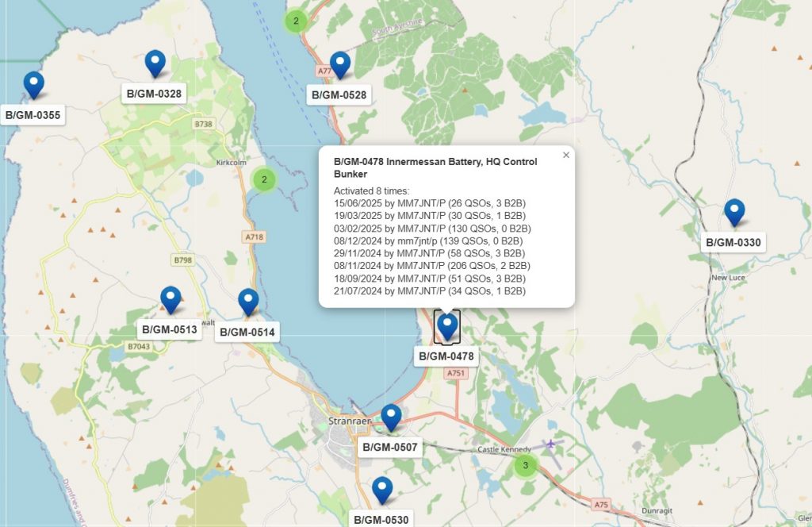Click the B/GM-0478 text label
Viewport: 812px width, 527px height.
pos(446,356)
